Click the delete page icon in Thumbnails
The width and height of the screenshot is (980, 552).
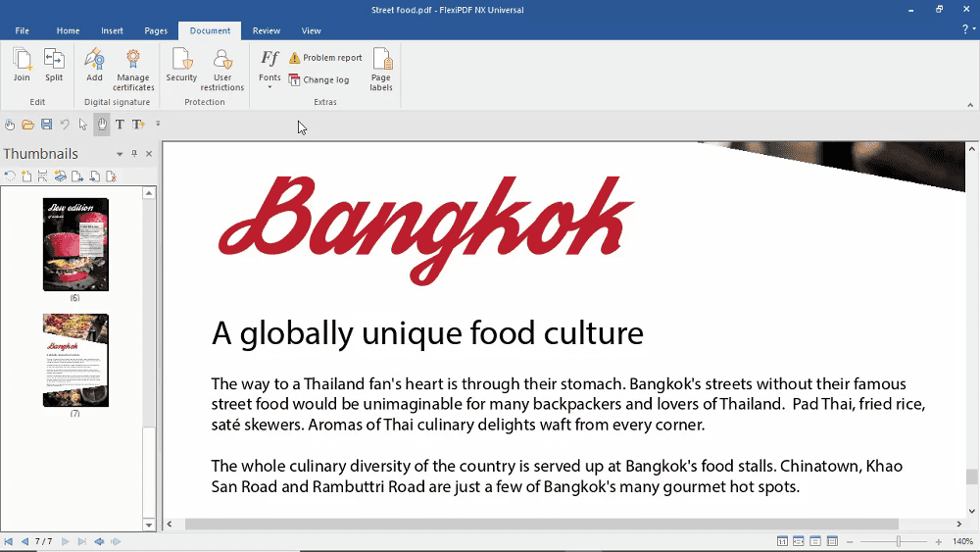pos(112,176)
